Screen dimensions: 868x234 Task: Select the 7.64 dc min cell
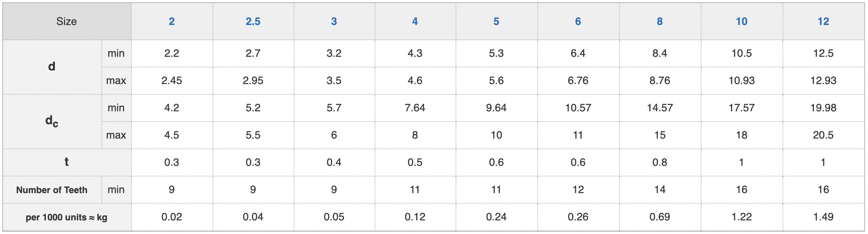coord(415,108)
